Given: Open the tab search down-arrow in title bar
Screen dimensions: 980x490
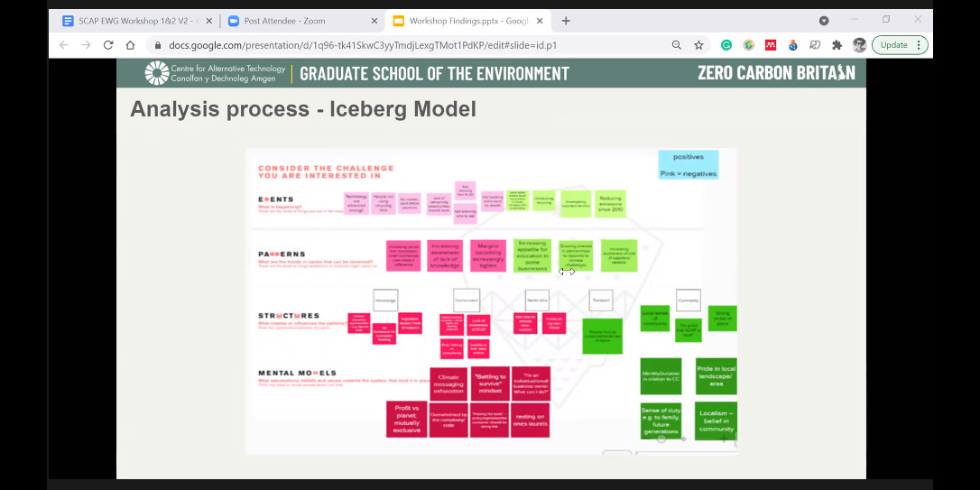Looking at the screenshot, I should 824,21.
